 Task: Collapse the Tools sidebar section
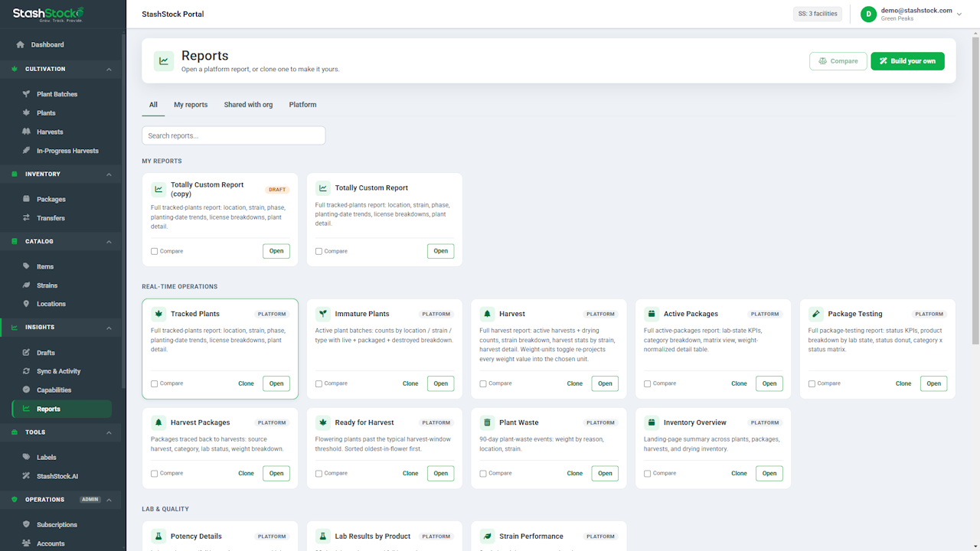[109, 432]
